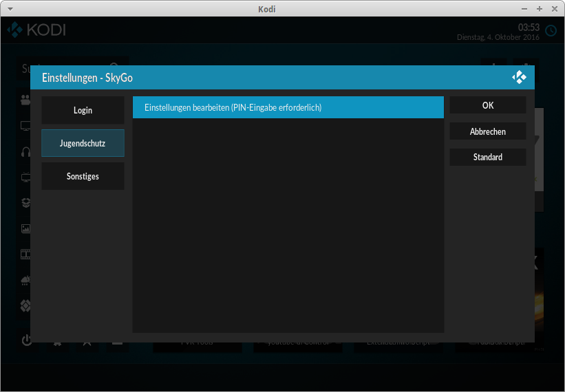Maximize the Kodi window
This screenshot has height=392, width=565.
540,9
